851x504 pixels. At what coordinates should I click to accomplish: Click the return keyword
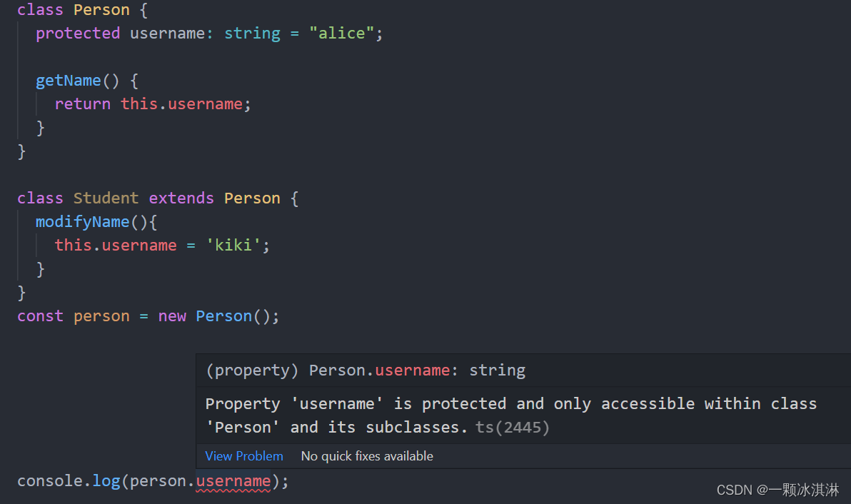82,104
